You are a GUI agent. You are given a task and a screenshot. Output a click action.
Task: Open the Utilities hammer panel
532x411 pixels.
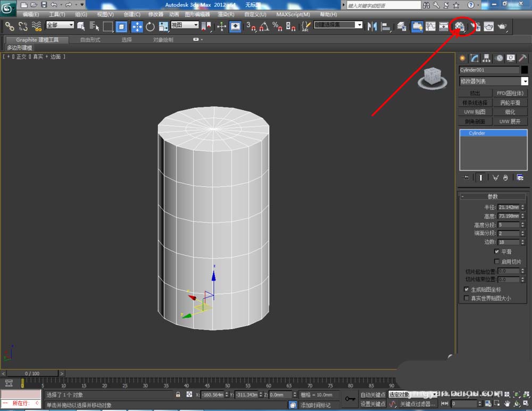coord(522,58)
